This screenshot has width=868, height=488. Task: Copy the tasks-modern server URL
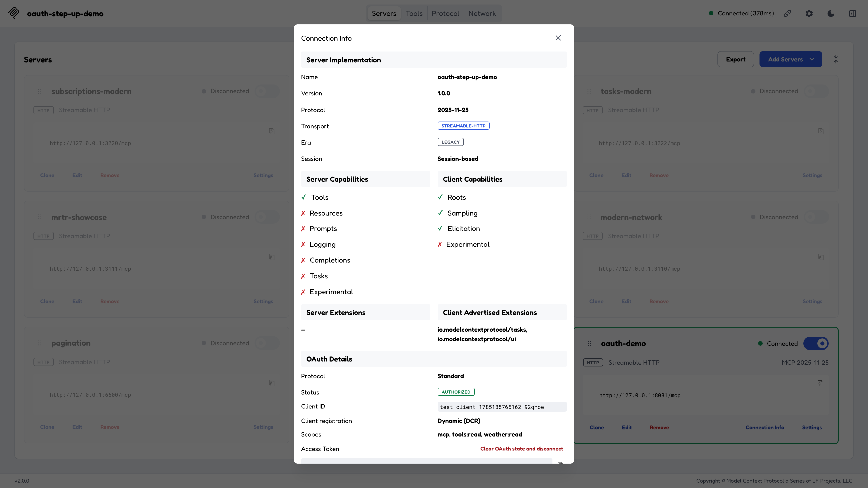click(821, 131)
